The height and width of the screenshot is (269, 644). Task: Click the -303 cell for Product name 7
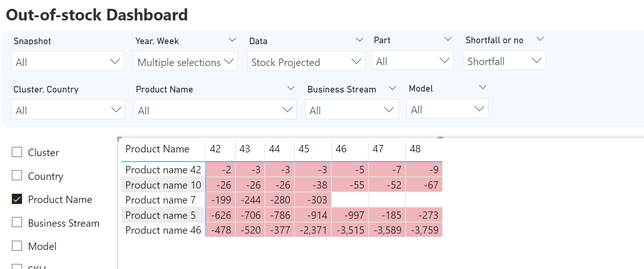click(x=312, y=200)
